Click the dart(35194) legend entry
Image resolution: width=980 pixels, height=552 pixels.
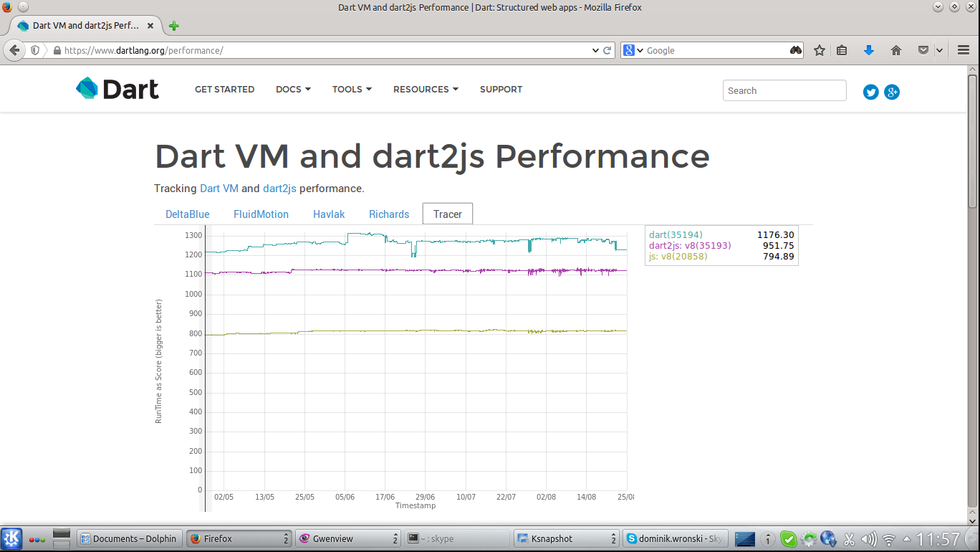click(676, 234)
